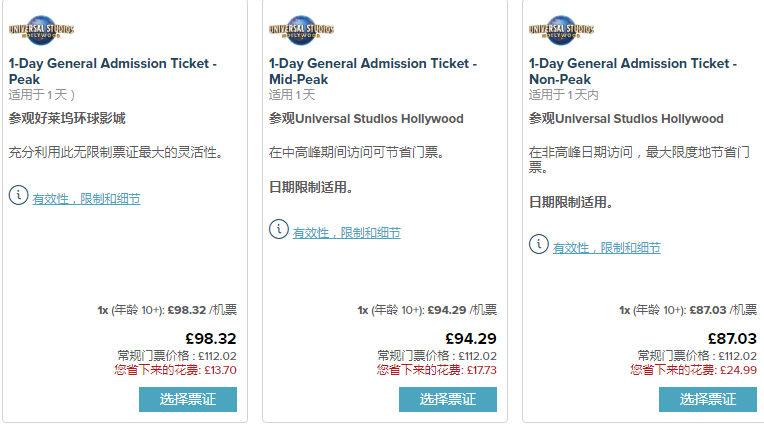The height and width of the screenshot is (424, 764).
Task: Open validity and restrictions link for Mid-Peak ticket
Action: pos(346,233)
